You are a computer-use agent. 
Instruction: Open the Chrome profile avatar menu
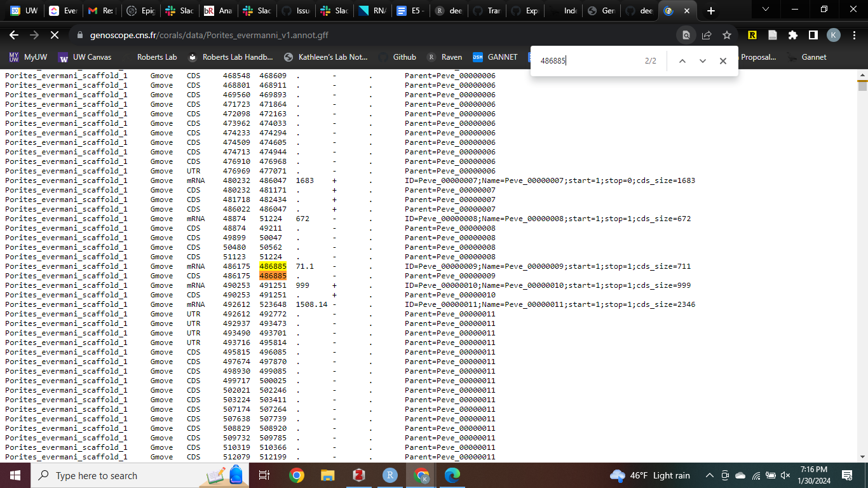pyautogui.click(x=833, y=35)
